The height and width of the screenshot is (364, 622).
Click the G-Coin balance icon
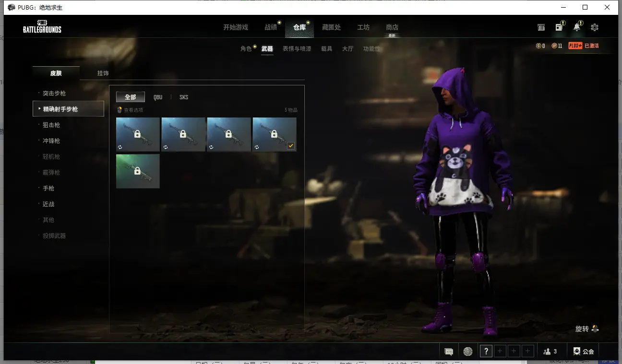[x=538, y=46]
